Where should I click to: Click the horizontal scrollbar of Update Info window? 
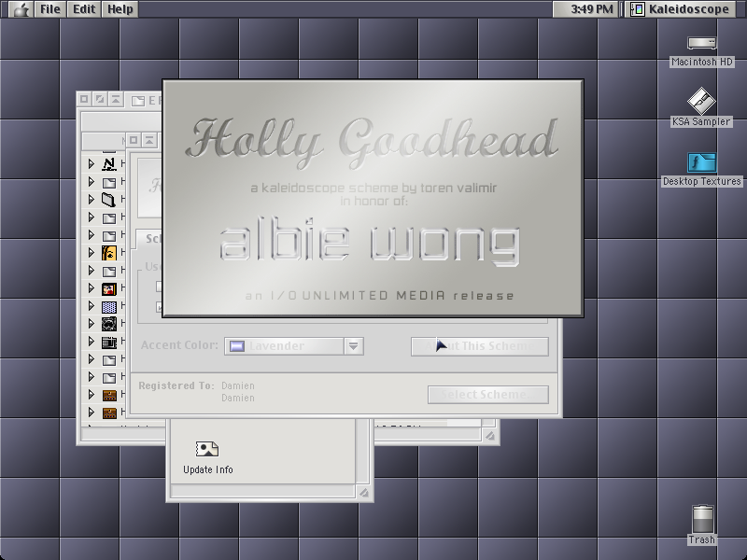(x=262, y=492)
